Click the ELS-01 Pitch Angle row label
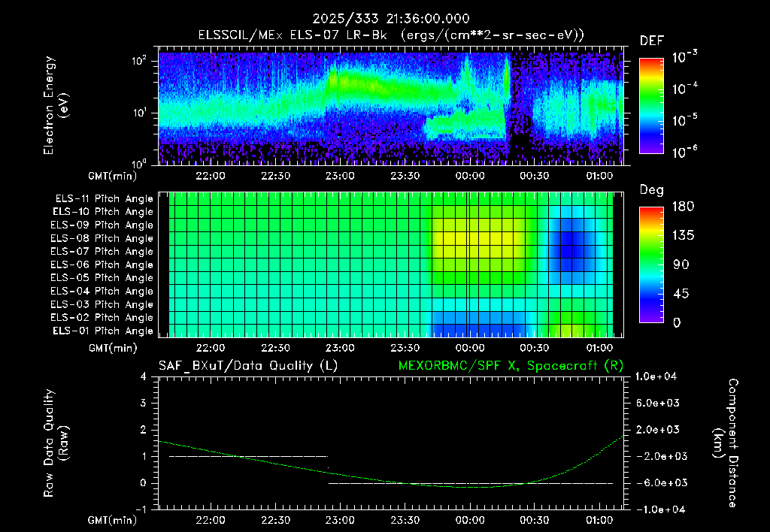770x532 pixels. (x=103, y=331)
